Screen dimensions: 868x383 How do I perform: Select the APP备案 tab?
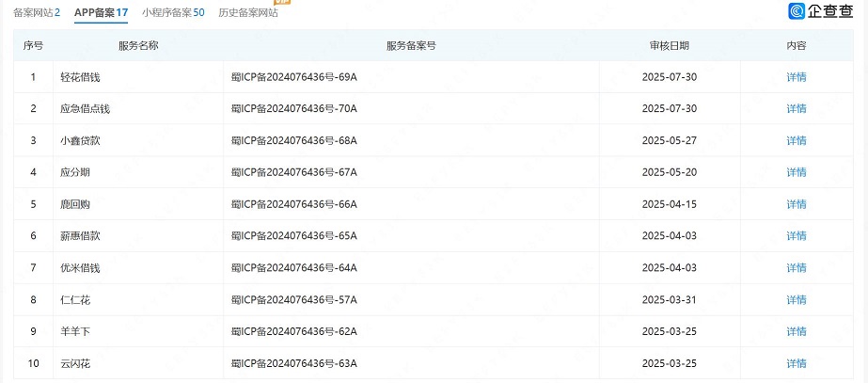[x=102, y=13]
